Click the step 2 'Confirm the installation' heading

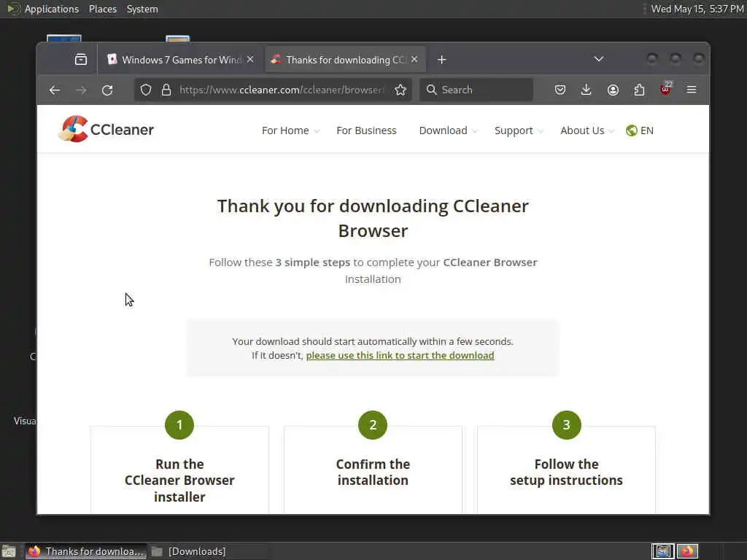373,472
